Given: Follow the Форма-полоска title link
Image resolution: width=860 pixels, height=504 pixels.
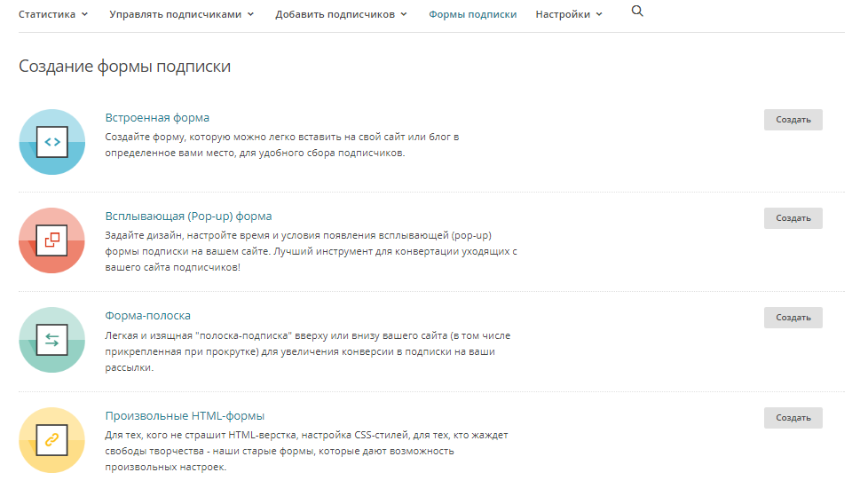Looking at the screenshot, I should coord(147,315).
